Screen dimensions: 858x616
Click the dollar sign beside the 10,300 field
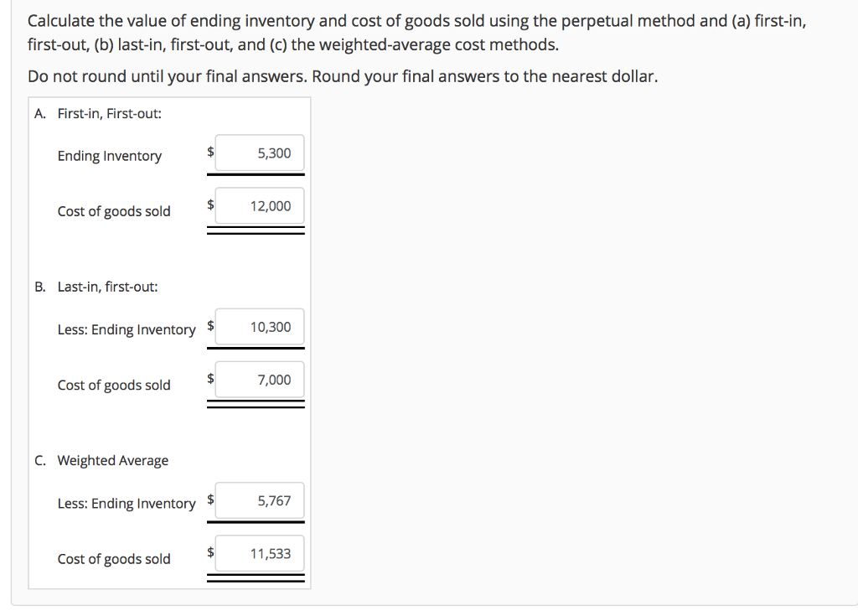[209, 326]
